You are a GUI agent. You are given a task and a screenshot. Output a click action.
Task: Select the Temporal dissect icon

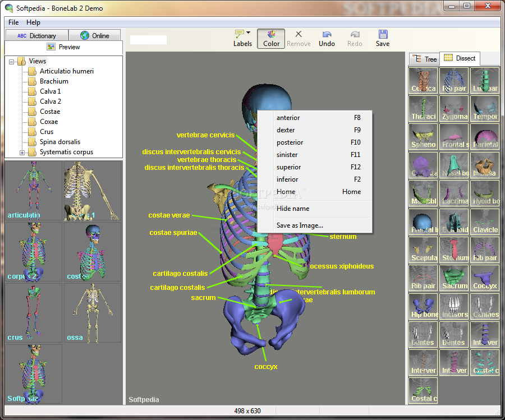pyautogui.click(x=485, y=108)
